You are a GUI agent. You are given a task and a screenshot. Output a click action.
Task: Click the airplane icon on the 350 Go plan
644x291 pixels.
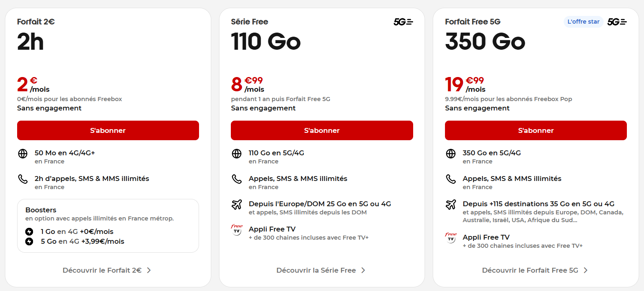click(x=451, y=205)
